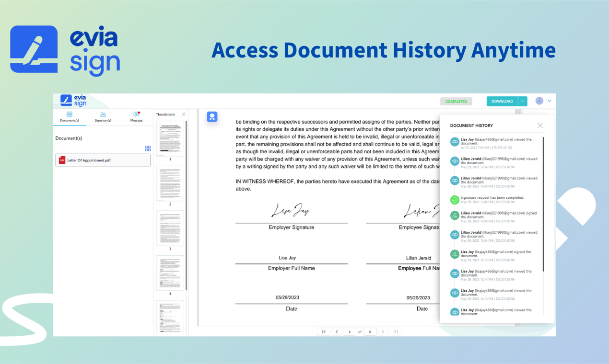The width and height of the screenshot is (609, 364).
Task: Click the evia sign logo in the app header
Action: click(x=74, y=101)
